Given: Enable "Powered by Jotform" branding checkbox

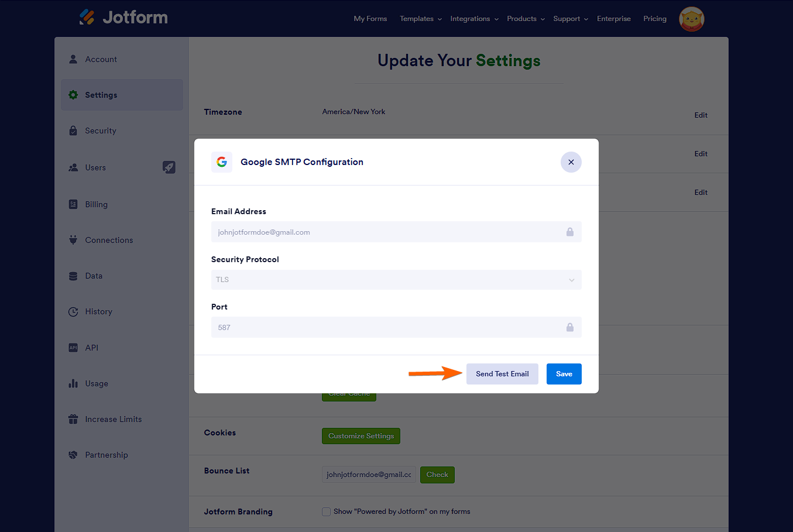Looking at the screenshot, I should coord(327,512).
